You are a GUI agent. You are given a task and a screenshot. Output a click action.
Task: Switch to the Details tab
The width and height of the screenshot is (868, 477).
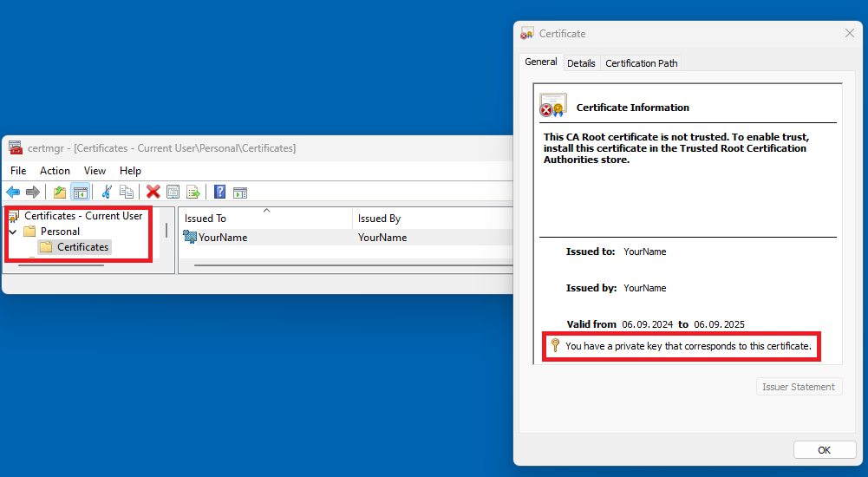point(581,63)
